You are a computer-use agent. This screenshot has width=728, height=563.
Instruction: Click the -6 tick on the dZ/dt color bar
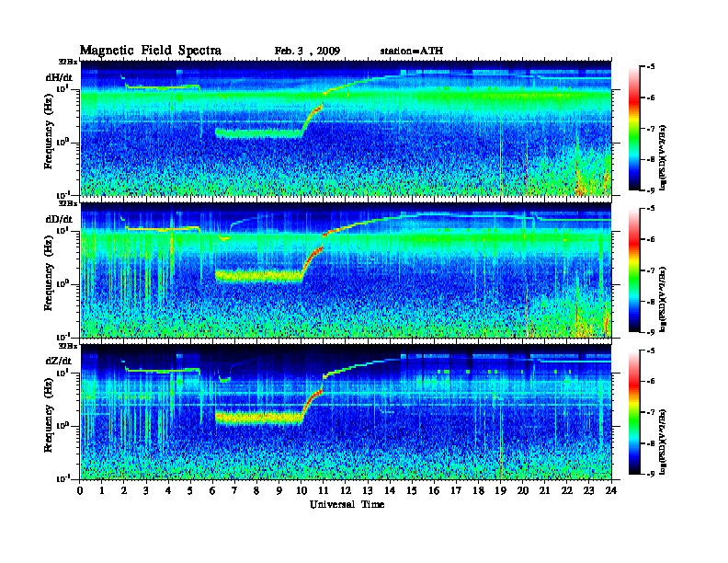pyautogui.click(x=651, y=382)
